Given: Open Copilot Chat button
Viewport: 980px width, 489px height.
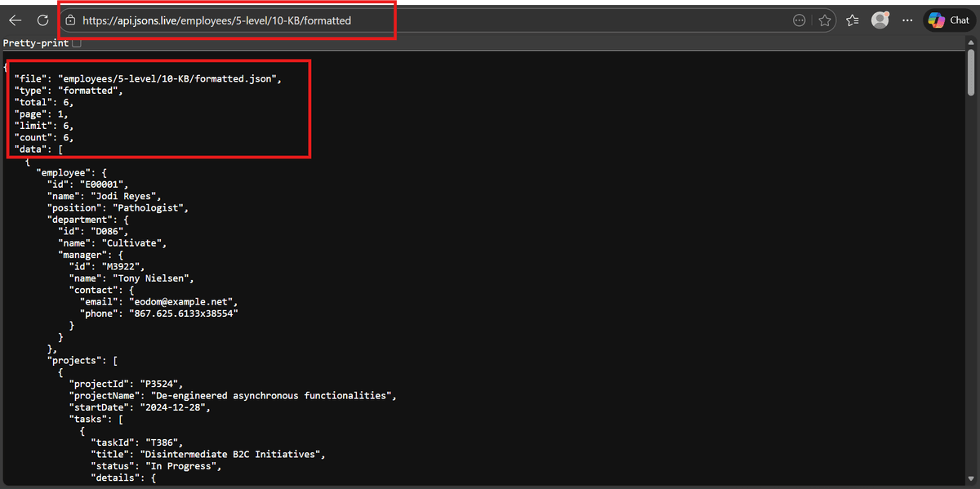Looking at the screenshot, I should (949, 20).
